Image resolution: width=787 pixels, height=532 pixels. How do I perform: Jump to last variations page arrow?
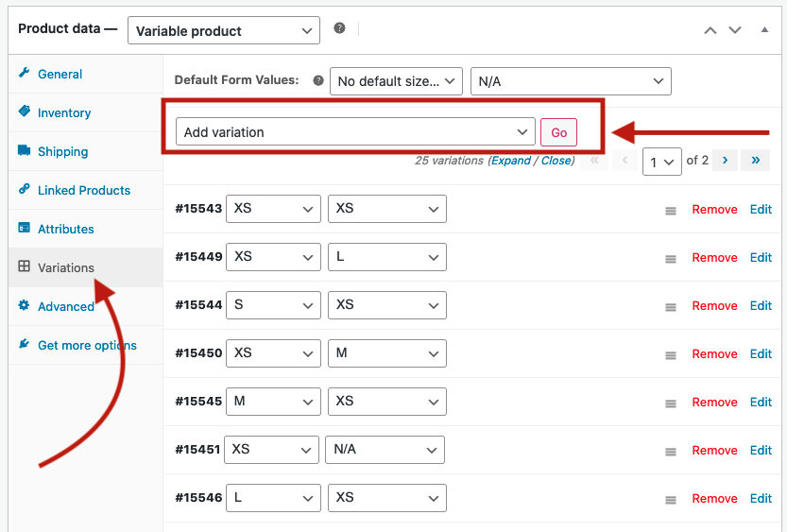pyautogui.click(x=756, y=160)
